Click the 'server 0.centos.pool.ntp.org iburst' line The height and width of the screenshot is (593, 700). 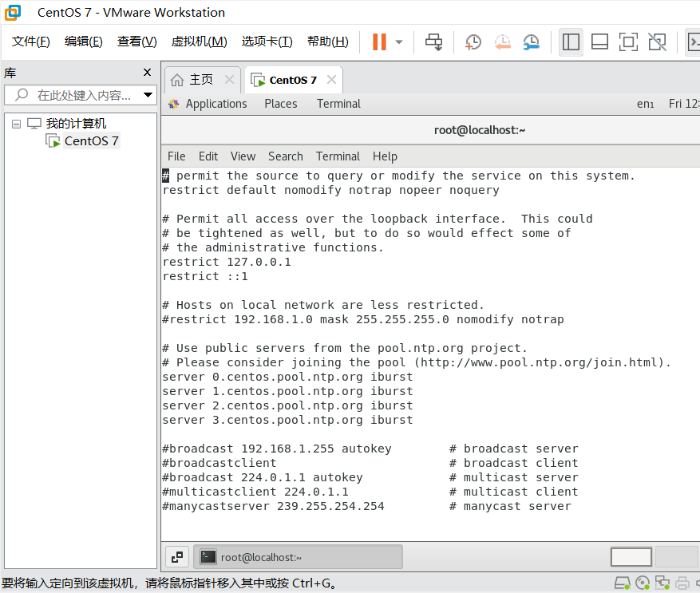point(287,377)
